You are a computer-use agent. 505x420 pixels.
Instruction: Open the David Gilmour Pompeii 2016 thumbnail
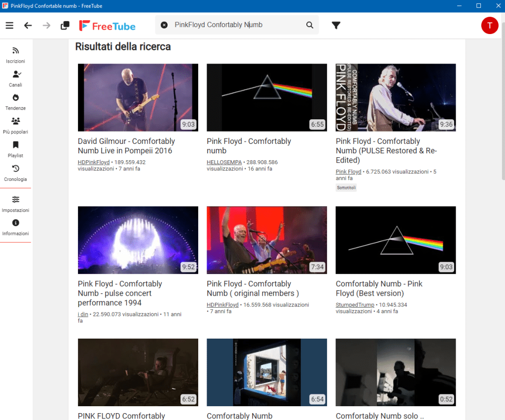tap(138, 97)
